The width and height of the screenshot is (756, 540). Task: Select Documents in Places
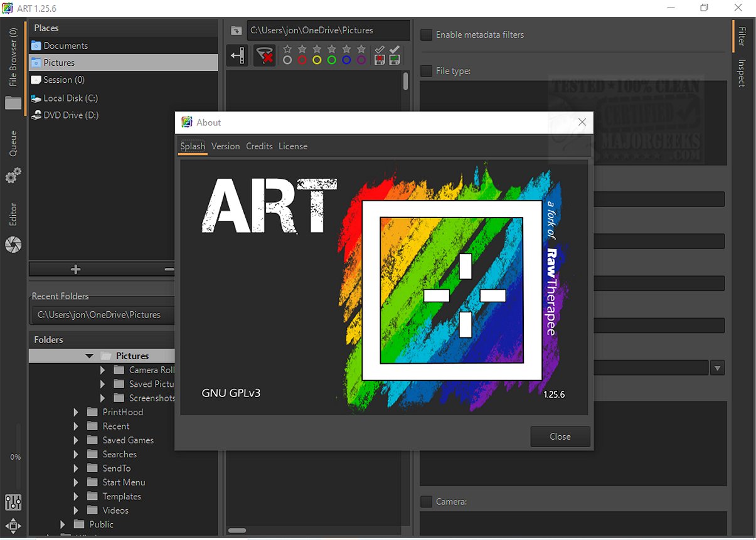click(124, 46)
